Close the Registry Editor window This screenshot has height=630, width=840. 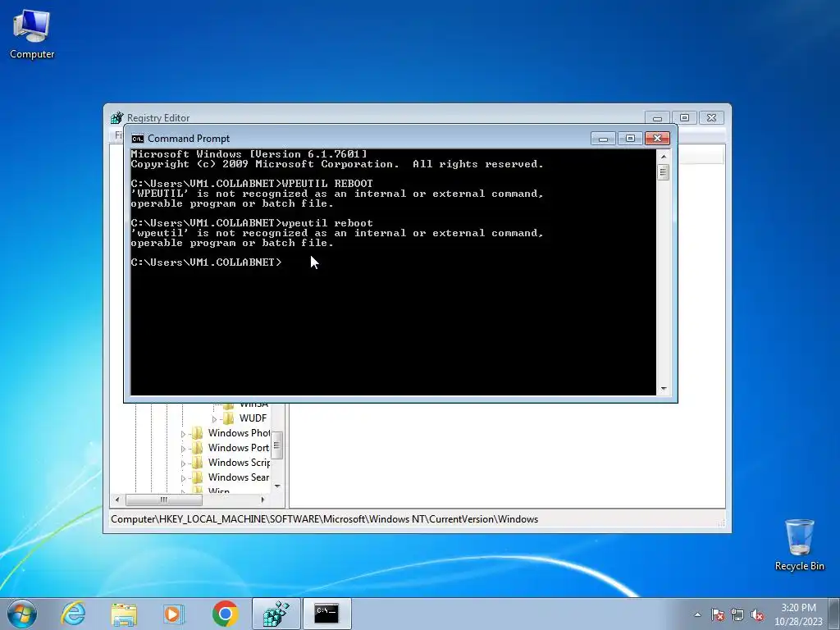711,118
